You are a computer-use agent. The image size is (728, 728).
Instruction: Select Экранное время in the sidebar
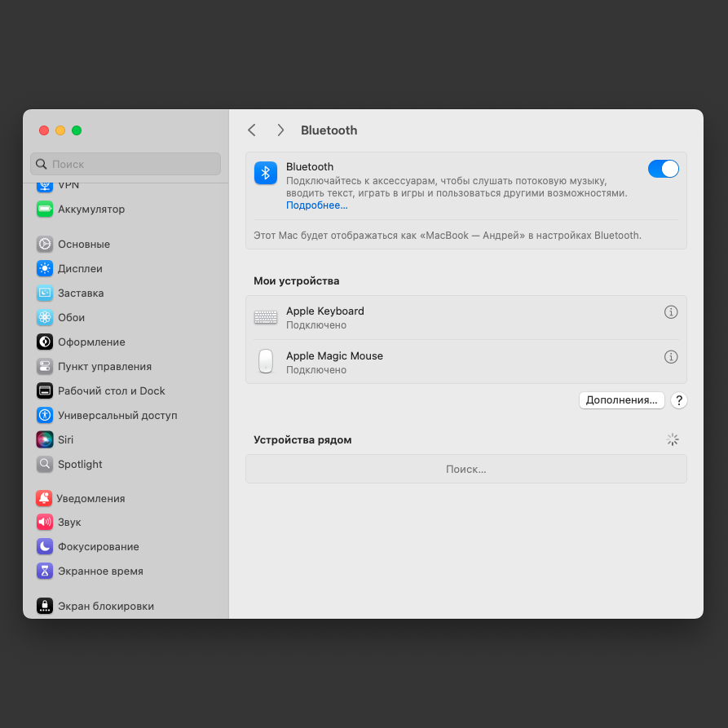coord(100,571)
